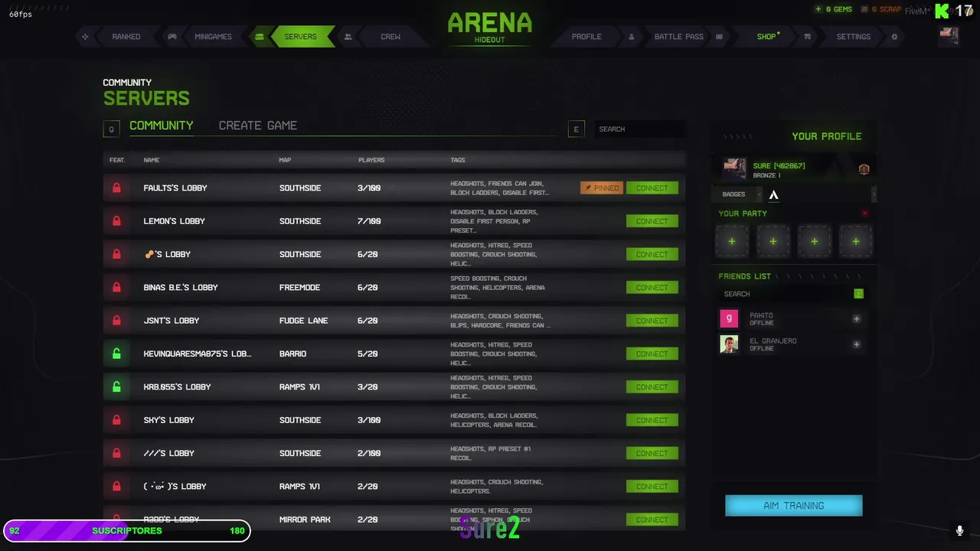The image size is (980, 551).
Task: Click the Bronze rank emblem icon
Action: (864, 169)
